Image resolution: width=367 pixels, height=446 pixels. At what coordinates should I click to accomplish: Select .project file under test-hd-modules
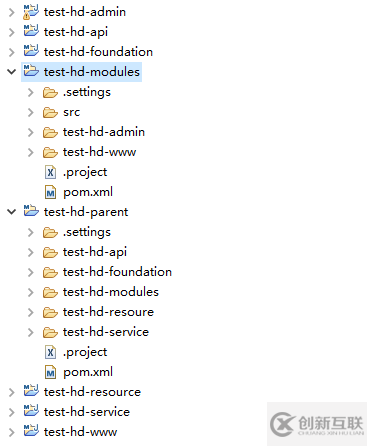(85, 173)
